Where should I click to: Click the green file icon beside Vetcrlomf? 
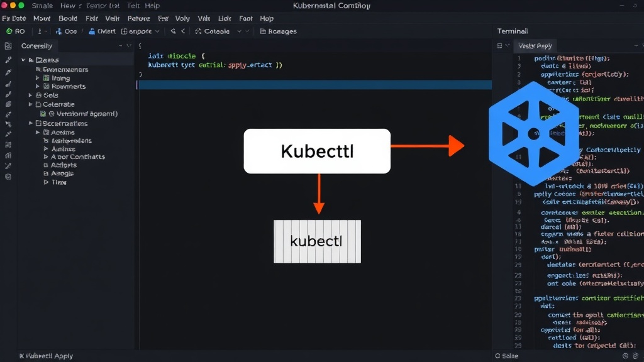pos(43,114)
